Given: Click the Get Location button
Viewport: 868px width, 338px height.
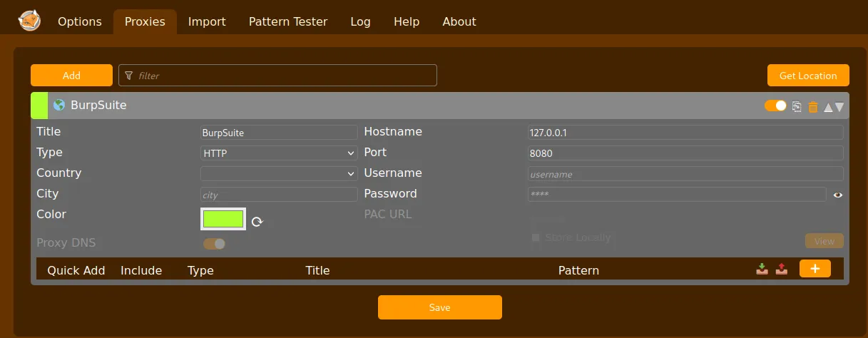Looking at the screenshot, I should point(807,76).
